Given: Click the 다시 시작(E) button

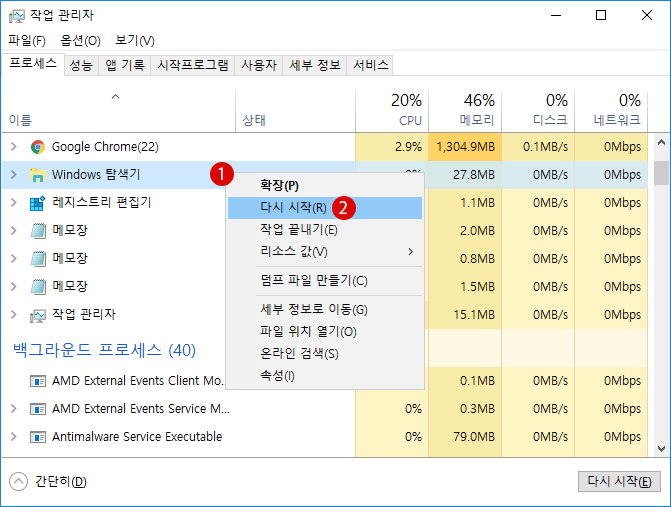Looking at the screenshot, I should (x=619, y=482).
